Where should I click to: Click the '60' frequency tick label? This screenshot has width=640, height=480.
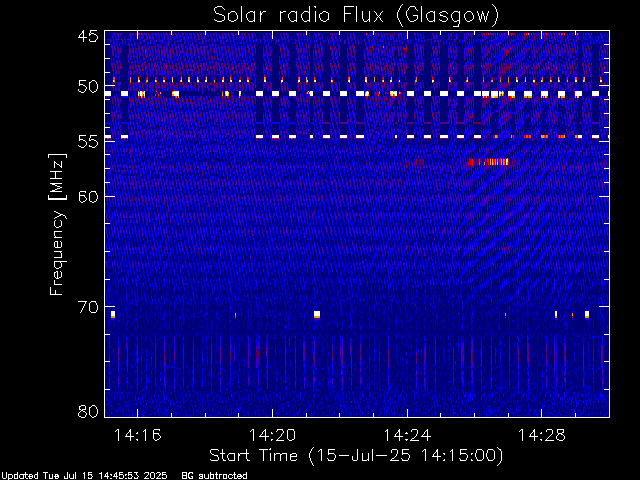[88, 197]
